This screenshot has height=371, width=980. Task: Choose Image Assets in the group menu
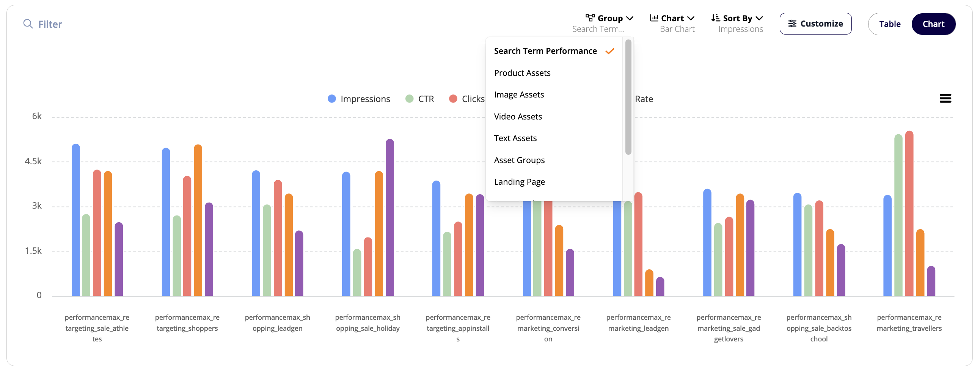(554, 94)
